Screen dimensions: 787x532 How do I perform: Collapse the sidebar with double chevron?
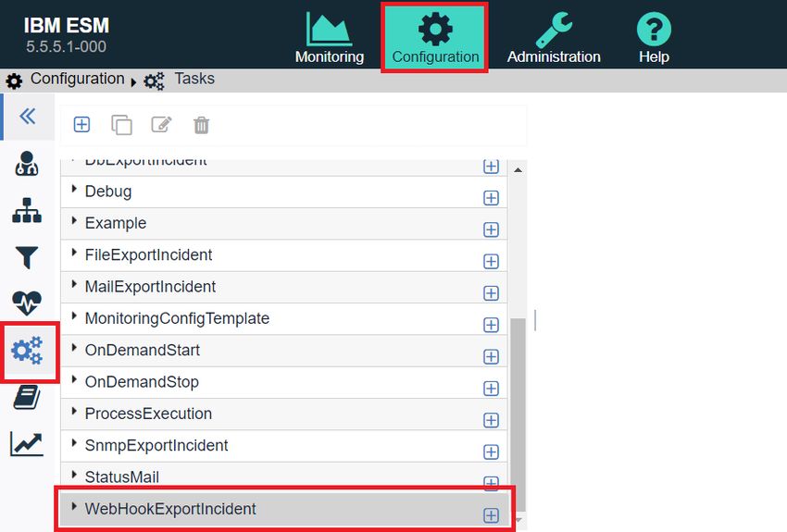(x=28, y=117)
